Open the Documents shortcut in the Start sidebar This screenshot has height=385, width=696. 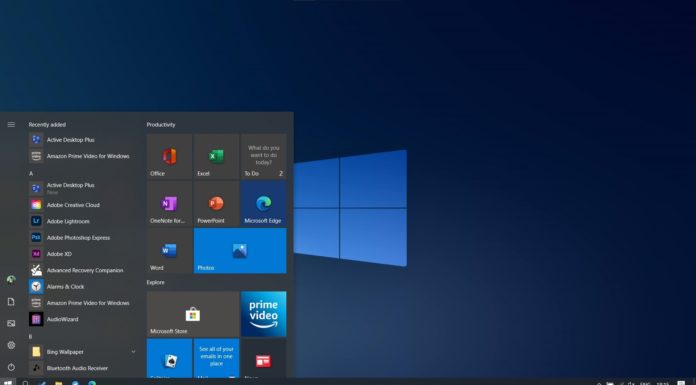coord(11,302)
